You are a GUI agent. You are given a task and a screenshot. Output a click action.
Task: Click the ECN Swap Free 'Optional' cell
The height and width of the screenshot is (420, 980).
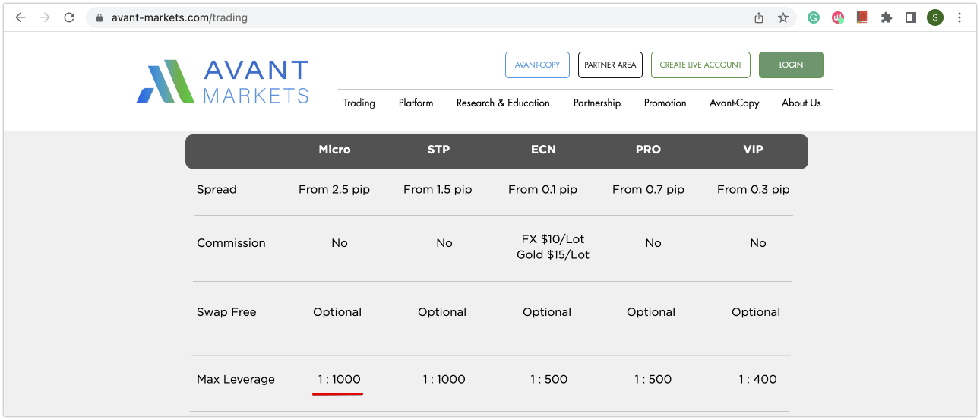(x=547, y=312)
